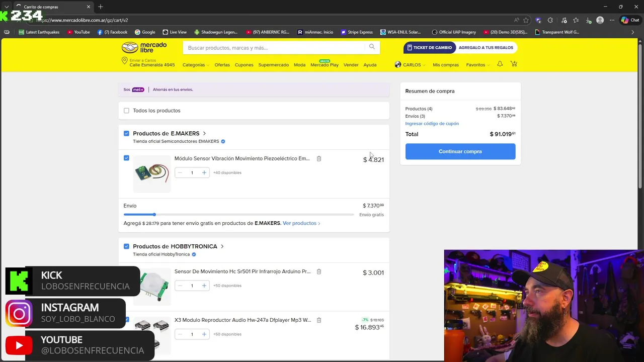The width and height of the screenshot is (644, 362).
Task: Add page to favorites star in address bar
Action: (x=526, y=20)
